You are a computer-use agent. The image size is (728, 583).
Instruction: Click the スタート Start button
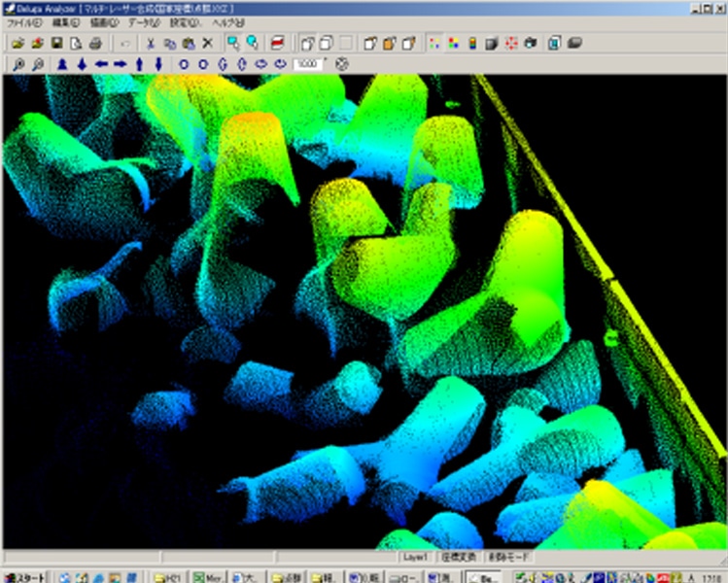click(24, 577)
